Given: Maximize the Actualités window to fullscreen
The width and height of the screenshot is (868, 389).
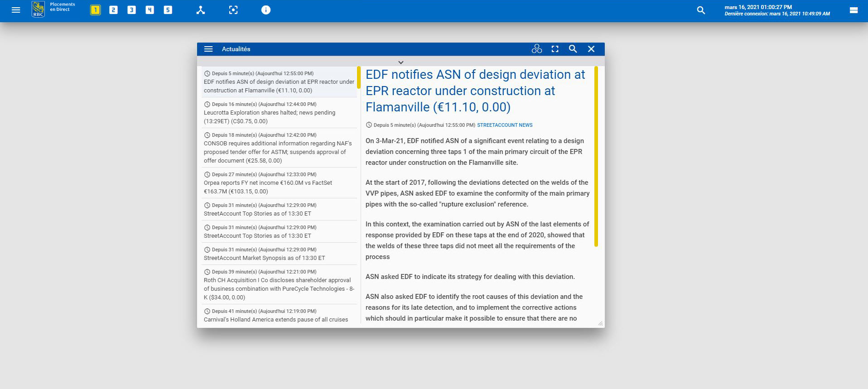Looking at the screenshot, I should tap(555, 49).
